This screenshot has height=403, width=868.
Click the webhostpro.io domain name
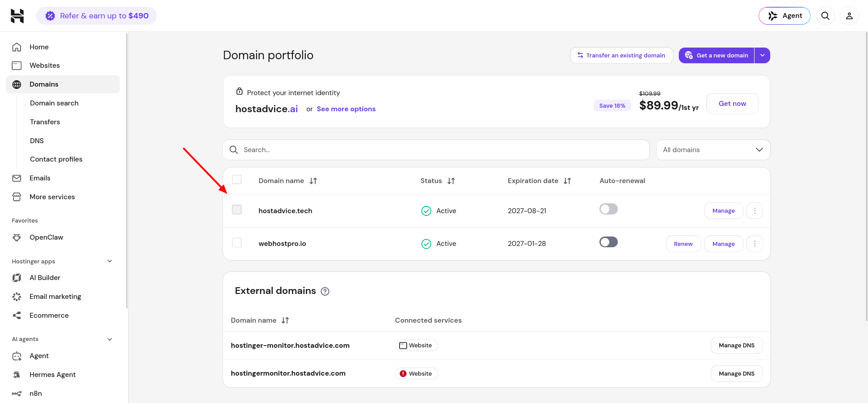click(x=282, y=244)
